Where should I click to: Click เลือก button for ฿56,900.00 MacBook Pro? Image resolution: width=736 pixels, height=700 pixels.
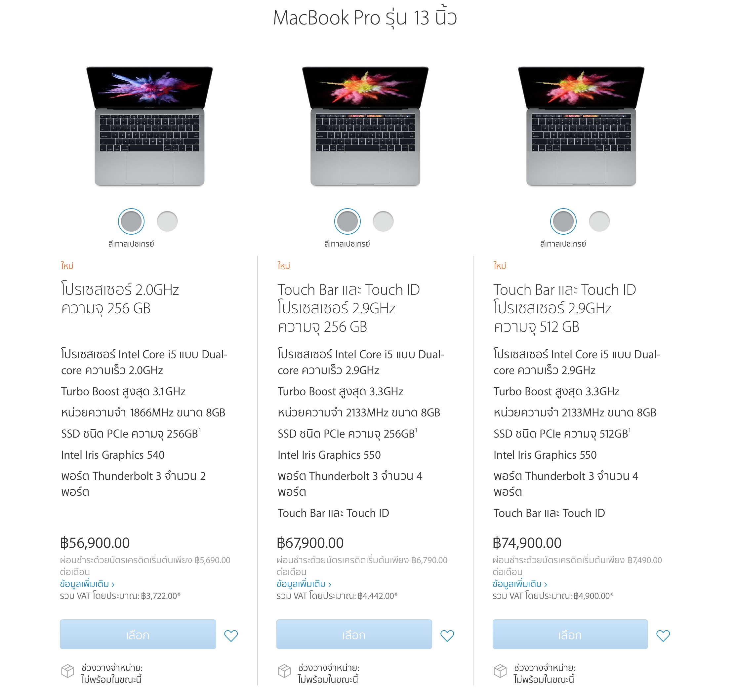tap(138, 634)
